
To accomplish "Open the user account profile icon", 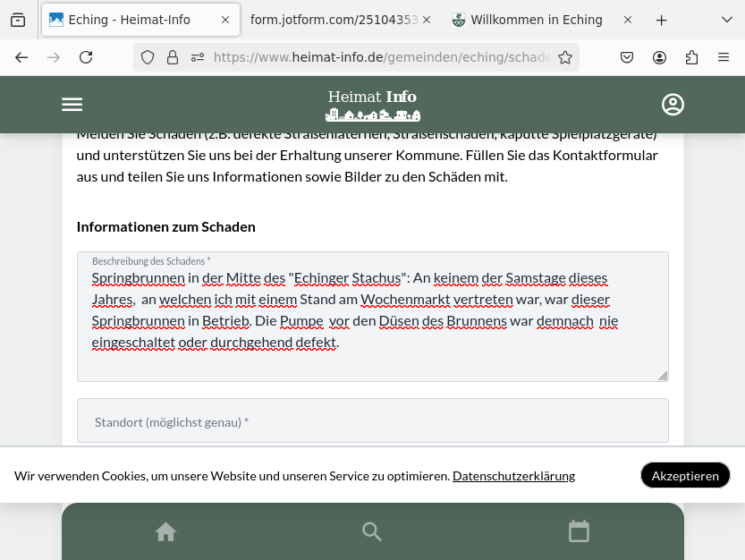I will tap(673, 105).
